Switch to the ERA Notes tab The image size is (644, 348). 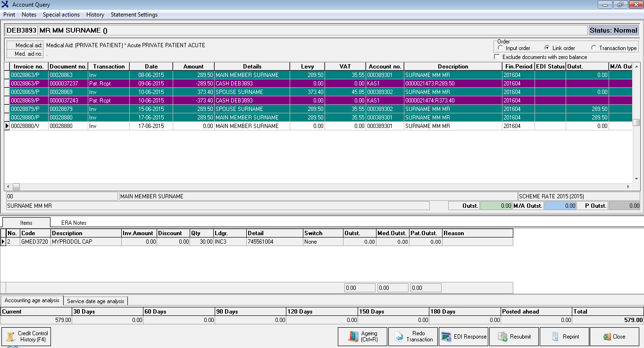pyautogui.click(x=74, y=223)
